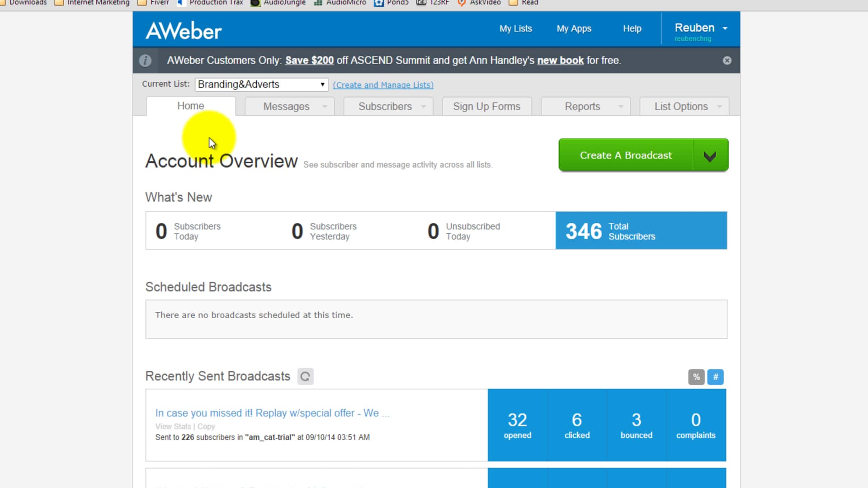Click View Stats under the broadcast

click(x=173, y=427)
